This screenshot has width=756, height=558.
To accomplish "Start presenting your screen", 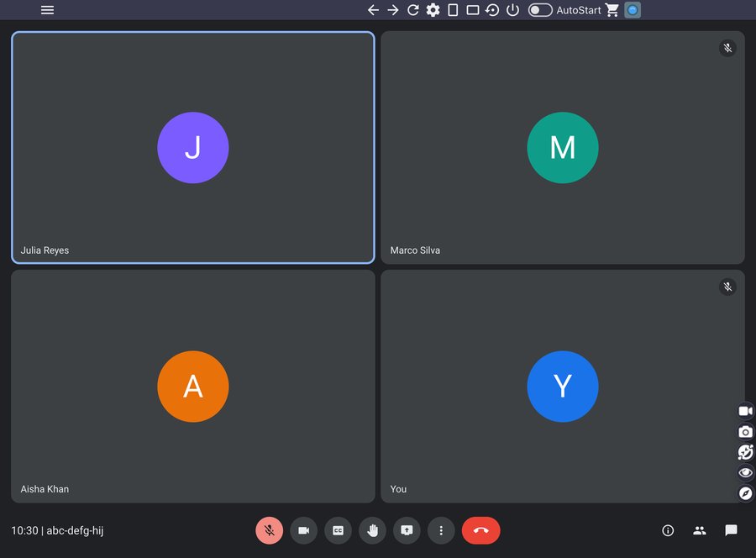I will pos(407,530).
